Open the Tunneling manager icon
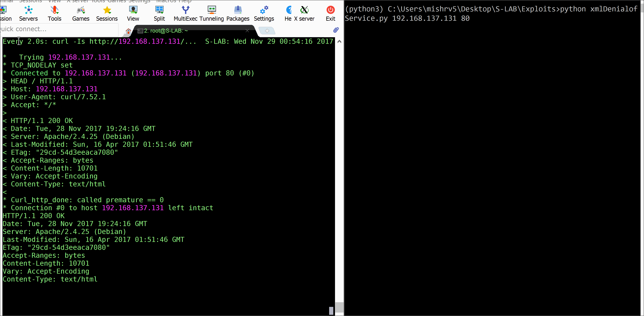Screen dimensions: 644x316 pyautogui.click(x=212, y=10)
